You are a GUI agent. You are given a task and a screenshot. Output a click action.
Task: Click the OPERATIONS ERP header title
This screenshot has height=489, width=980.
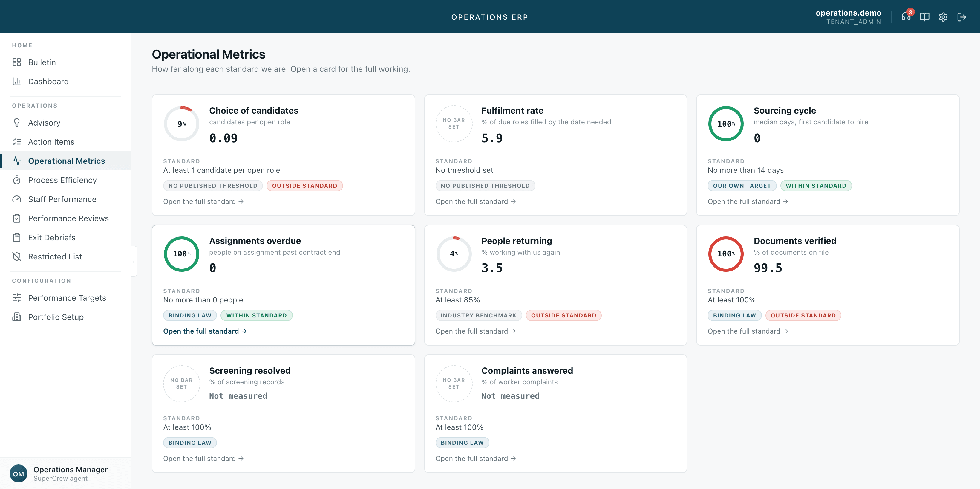point(490,17)
